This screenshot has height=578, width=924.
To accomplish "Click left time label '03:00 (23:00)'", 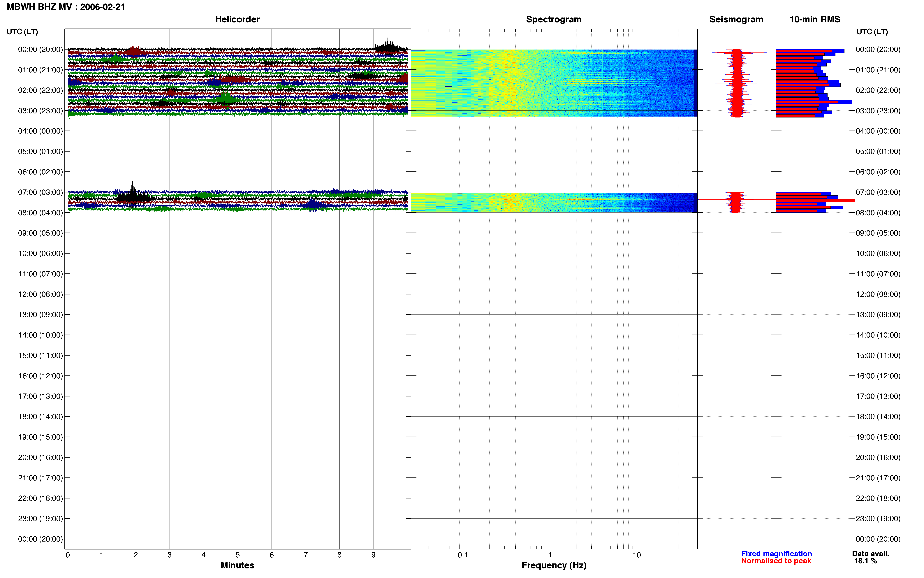I will point(40,111).
